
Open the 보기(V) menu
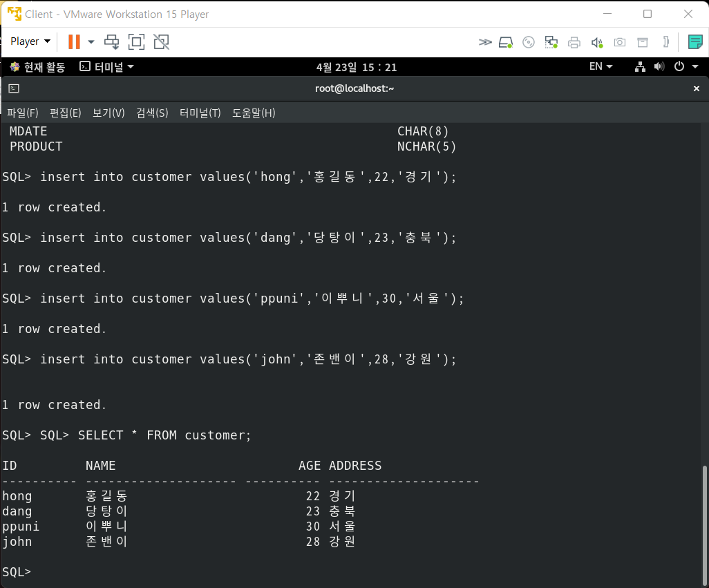(108, 113)
